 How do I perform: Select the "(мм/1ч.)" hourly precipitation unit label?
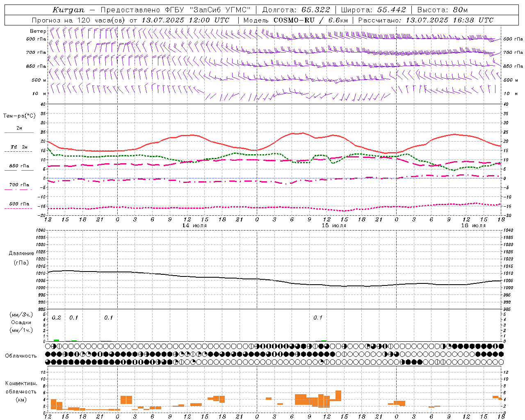click(21, 330)
